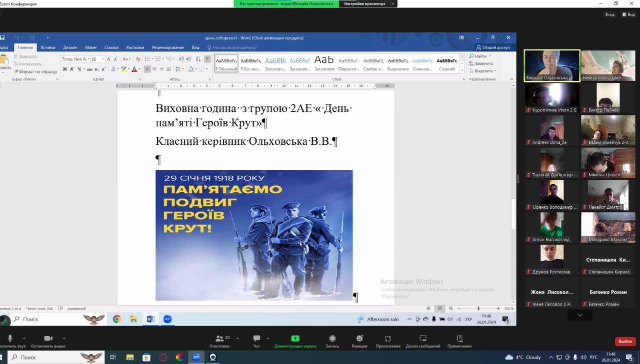Sort text with the A-Z sort icon
The height and width of the screenshot is (364, 640).
click(x=198, y=59)
